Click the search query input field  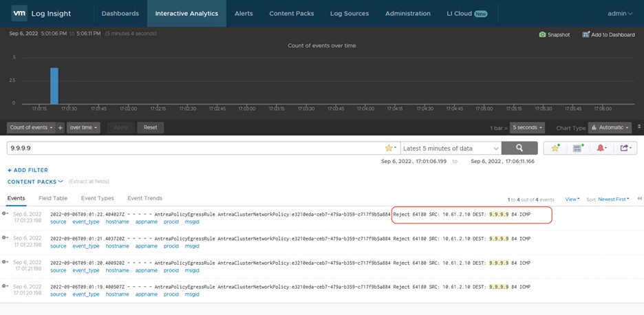193,148
